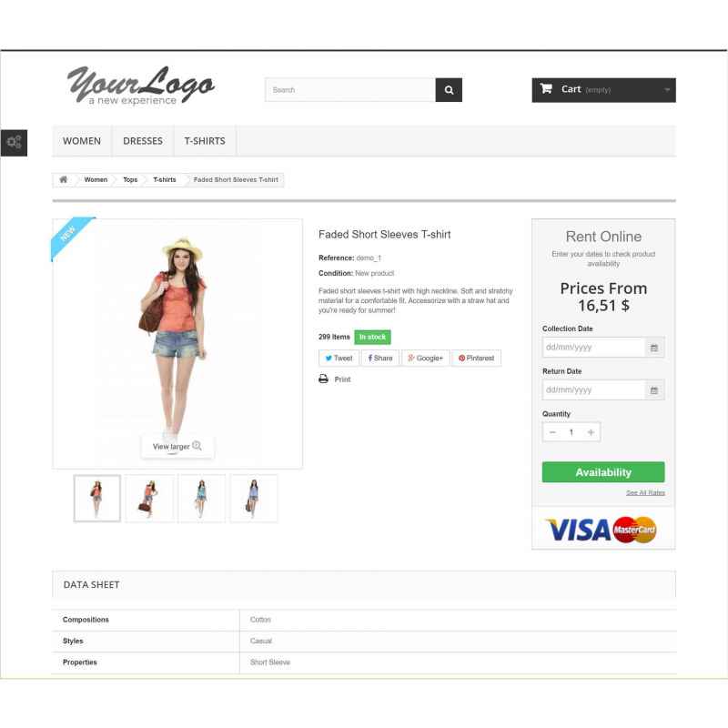Select the T-SHIRTS menu item
The width and height of the screenshot is (728, 728).
tap(205, 141)
